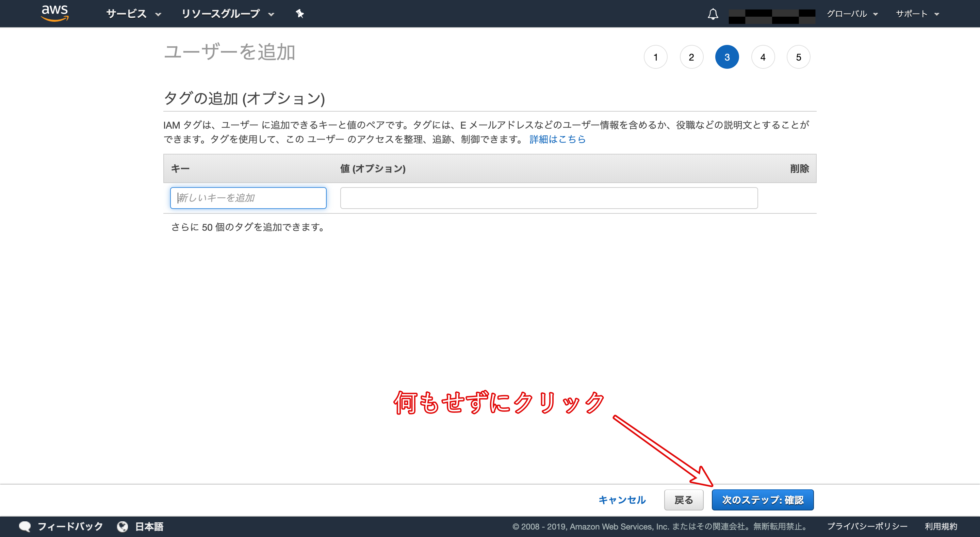
Task: Go to wizard step 2 circle
Action: pyautogui.click(x=691, y=57)
